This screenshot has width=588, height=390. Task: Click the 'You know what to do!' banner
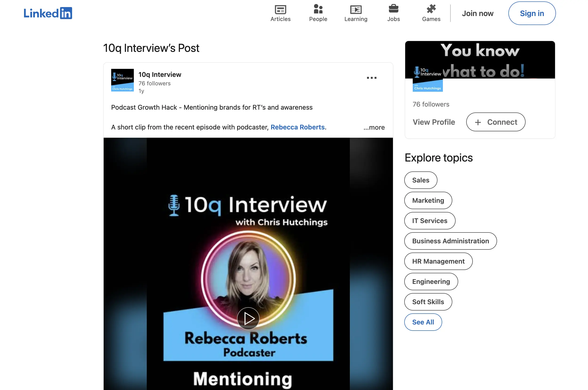click(x=480, y=60)
